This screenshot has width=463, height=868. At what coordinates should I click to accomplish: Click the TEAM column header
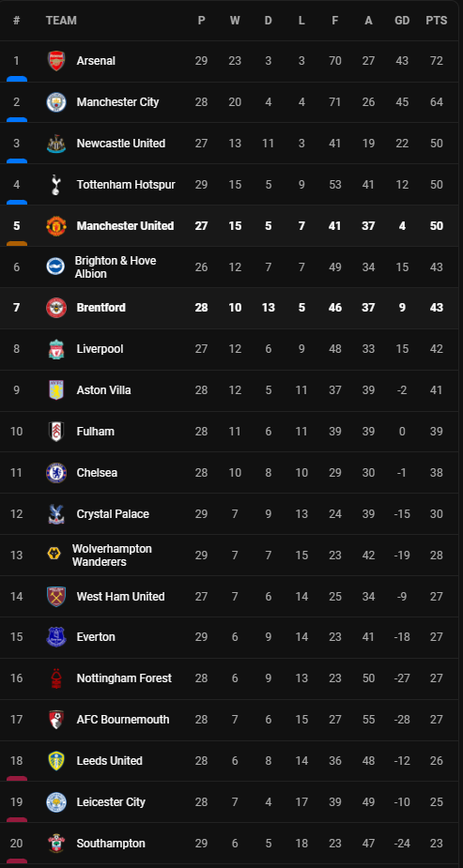[x=61, y=21]
